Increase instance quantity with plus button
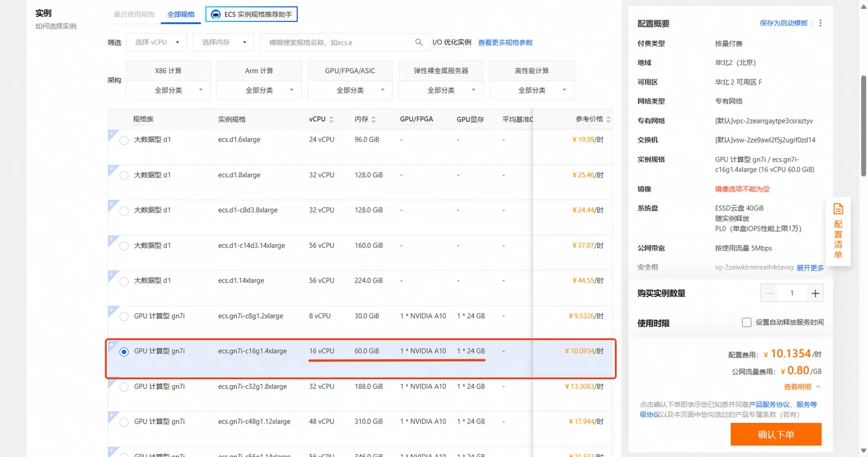 pos(815,293)
